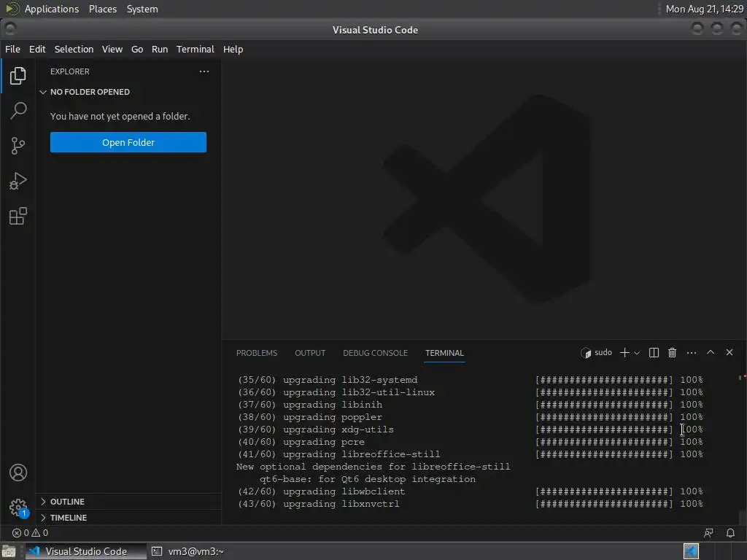Viewport: 747px width, 560px height.
Task: Split the terminal panel
Action: pos(654,353)
